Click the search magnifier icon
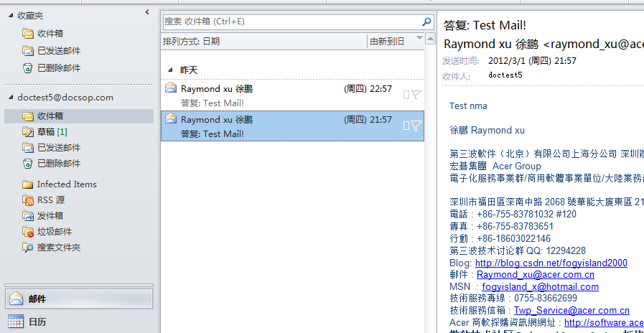644x333 pixels. (x=426, y=22)
